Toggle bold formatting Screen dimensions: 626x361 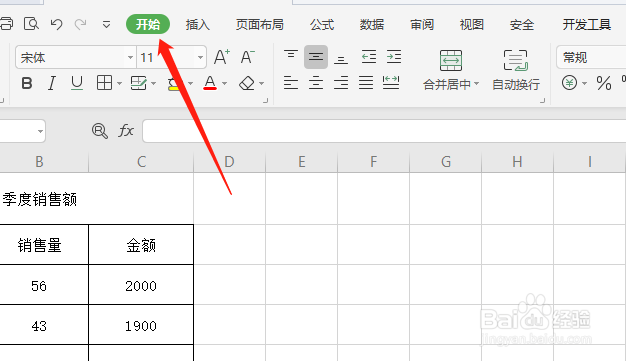click(x=27, y=83)
